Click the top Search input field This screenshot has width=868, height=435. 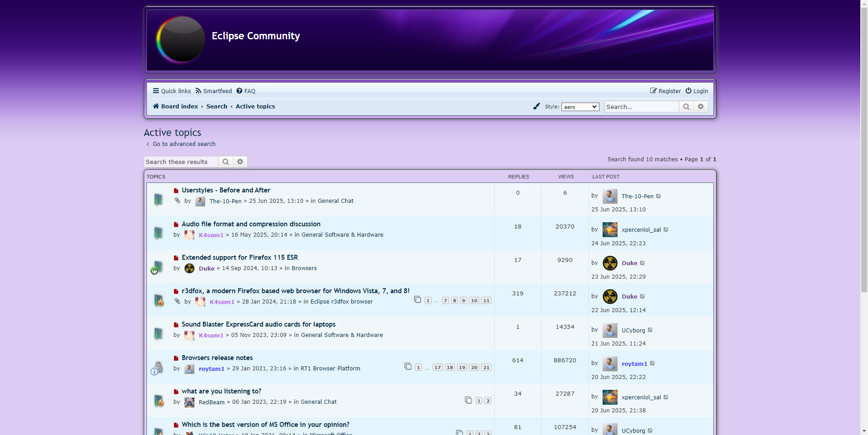click(642, 107)
